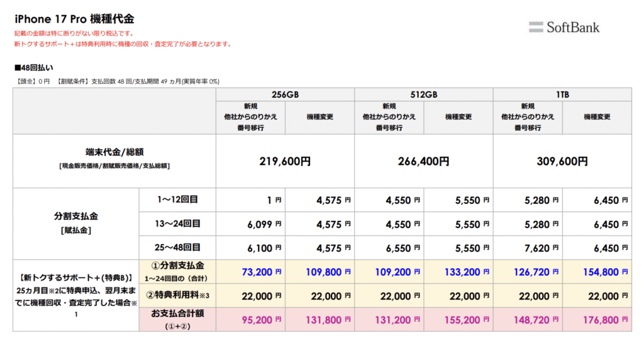Click the 266,400円 total price cell
The image size is (644, 343).
[424, 161]
